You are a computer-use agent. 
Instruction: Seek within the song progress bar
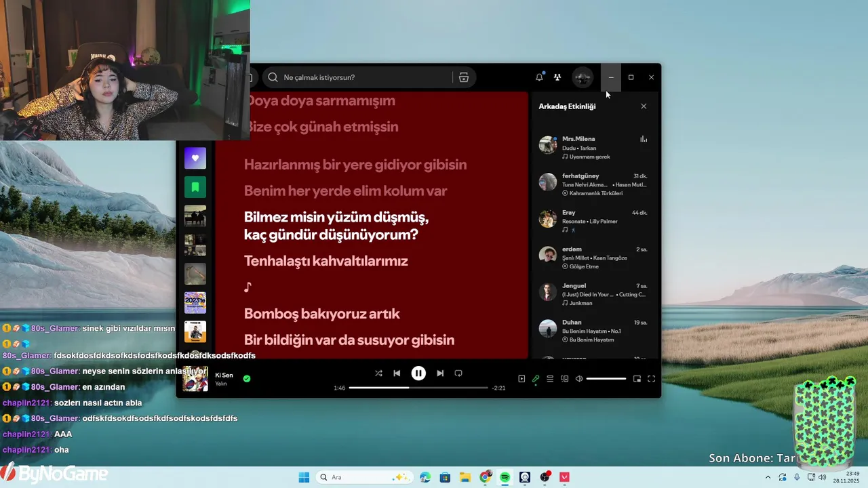[418, 388]
